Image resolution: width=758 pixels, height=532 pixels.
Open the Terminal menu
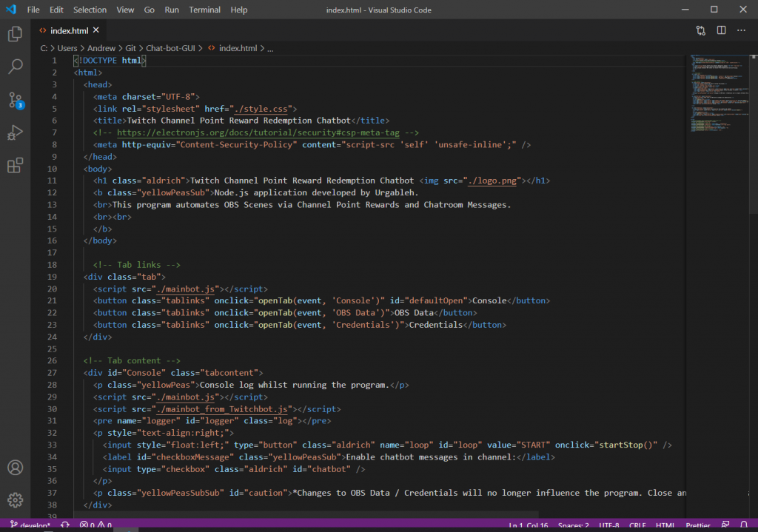[x=204, y=10]
